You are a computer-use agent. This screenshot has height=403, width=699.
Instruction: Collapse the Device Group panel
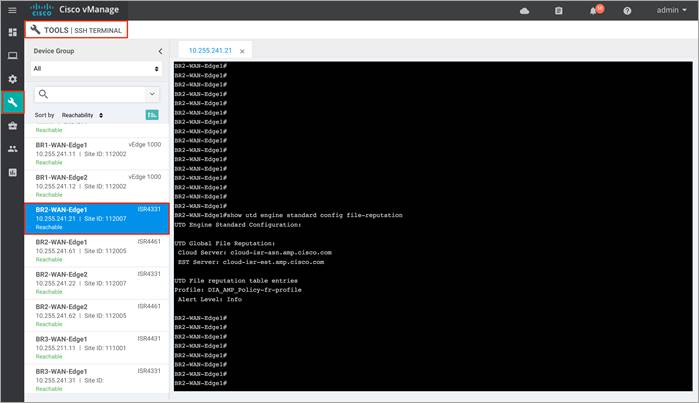160,51
